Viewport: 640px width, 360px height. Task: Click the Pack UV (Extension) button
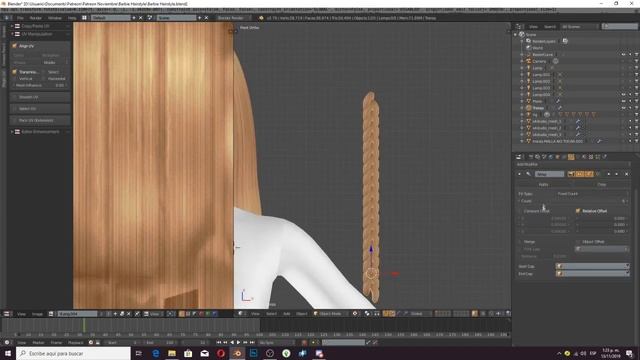(x=40, y=120)
